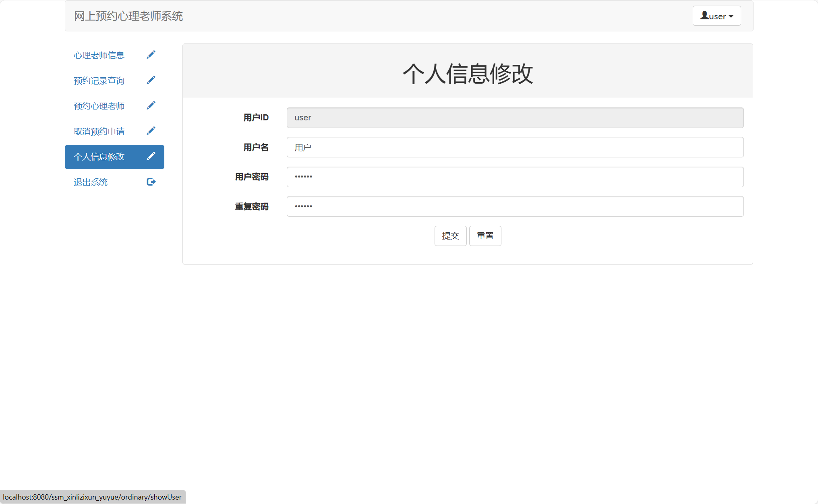Screen dimensions: 818x504
Task: Open 预约心理老师 page
Action: point(99,105)
